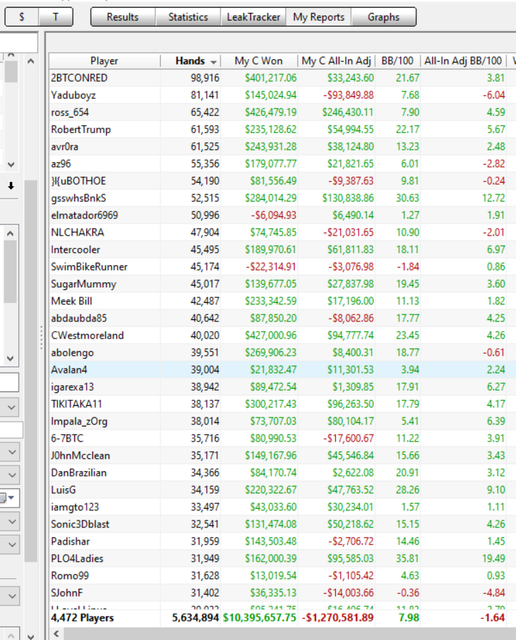Switch to the Graphs tab
The image size is (516, 640).
click(x=383, y=17)
